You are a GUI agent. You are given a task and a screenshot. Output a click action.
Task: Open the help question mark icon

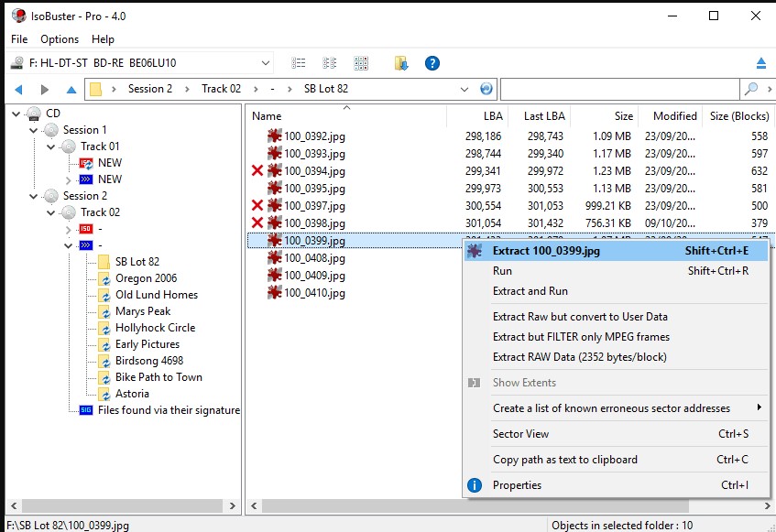(432, 63)
